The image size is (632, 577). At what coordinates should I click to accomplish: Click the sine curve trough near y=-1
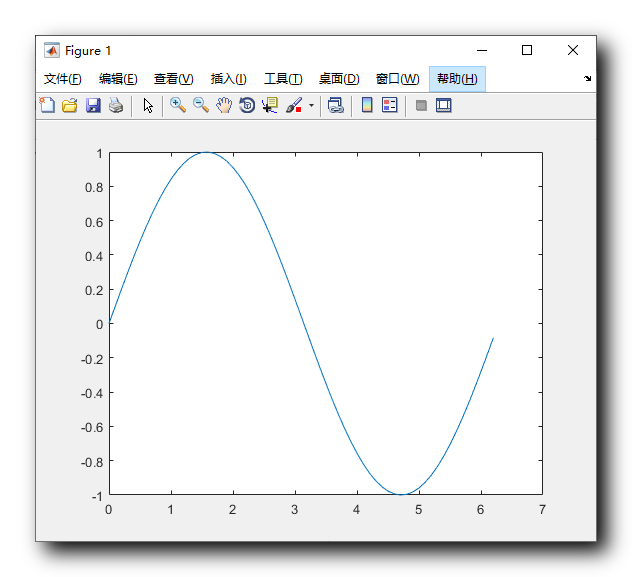tap(401, 494)
